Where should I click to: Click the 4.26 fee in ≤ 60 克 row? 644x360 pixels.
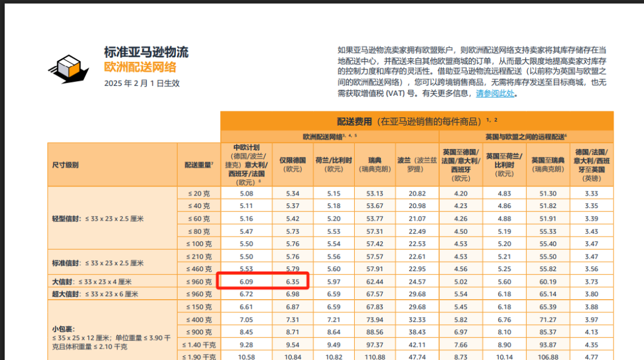[460, 219]
